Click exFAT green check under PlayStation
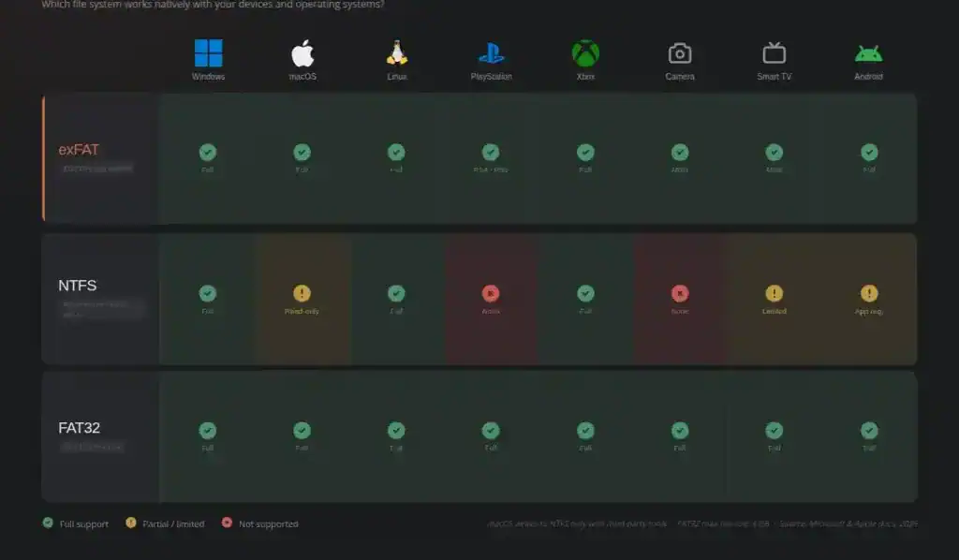The image size is (959, 560). [x=491, y=152]
